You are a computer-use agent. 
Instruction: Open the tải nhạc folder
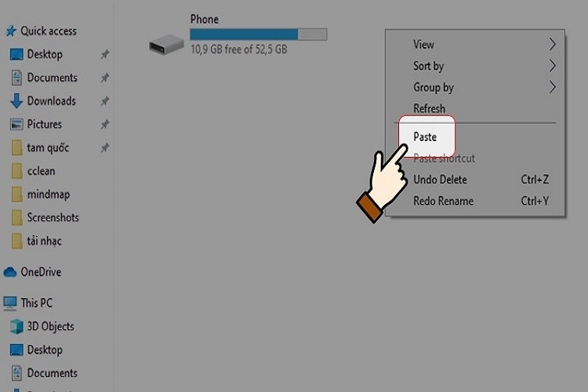44,241
